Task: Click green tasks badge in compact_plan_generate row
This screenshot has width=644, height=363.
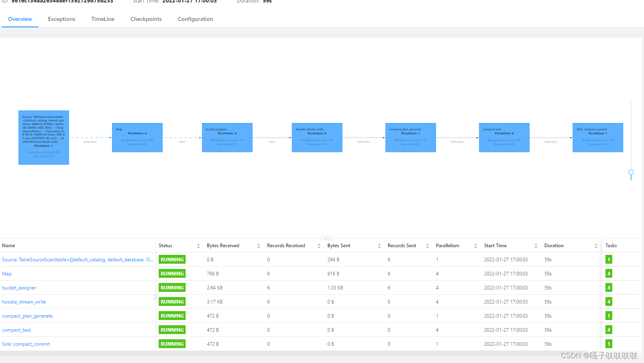Action: (x=609, y=316)
